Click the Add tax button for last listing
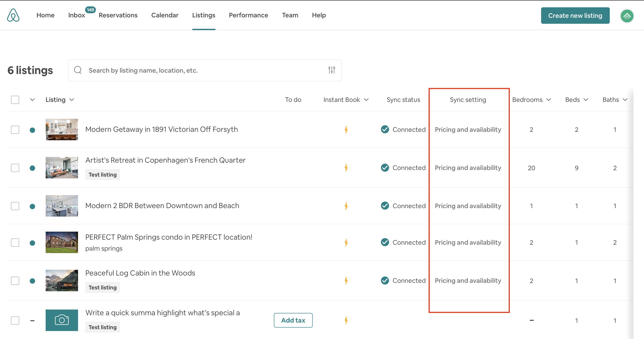The height and width of the screenshot is (339, 644). point(293,320)
